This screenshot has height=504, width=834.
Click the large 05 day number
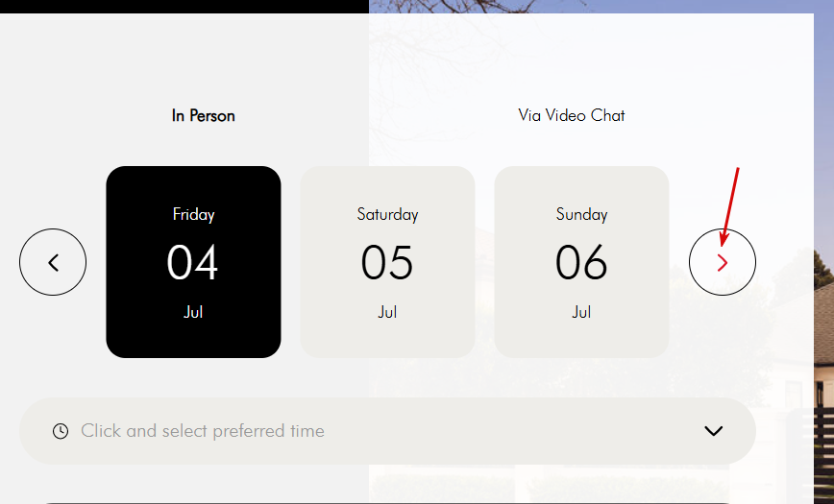[386, 262]
